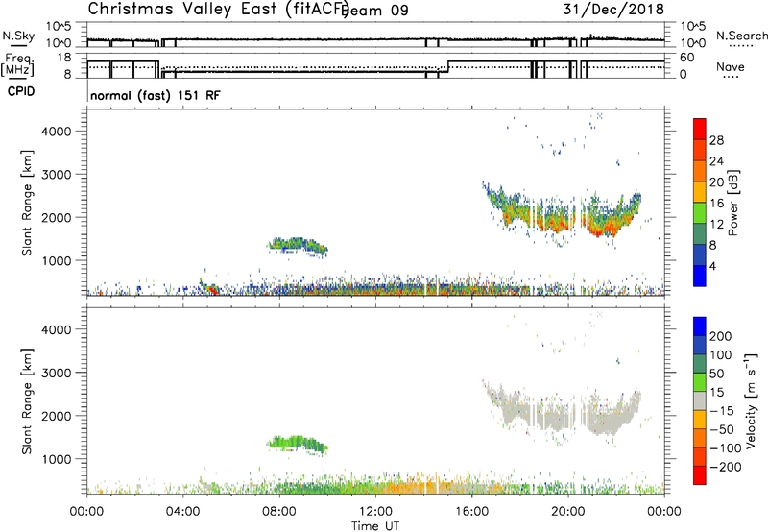Viewport: 768px width, 532px height.
Task: Click the '12:00' time axis tick label
Action: click(375, 512)
